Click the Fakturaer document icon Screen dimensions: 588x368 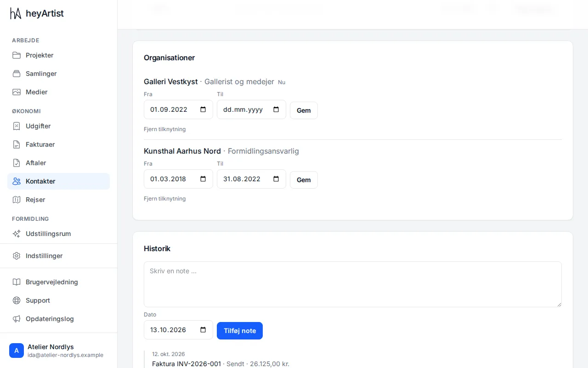[x=17, y=144]
